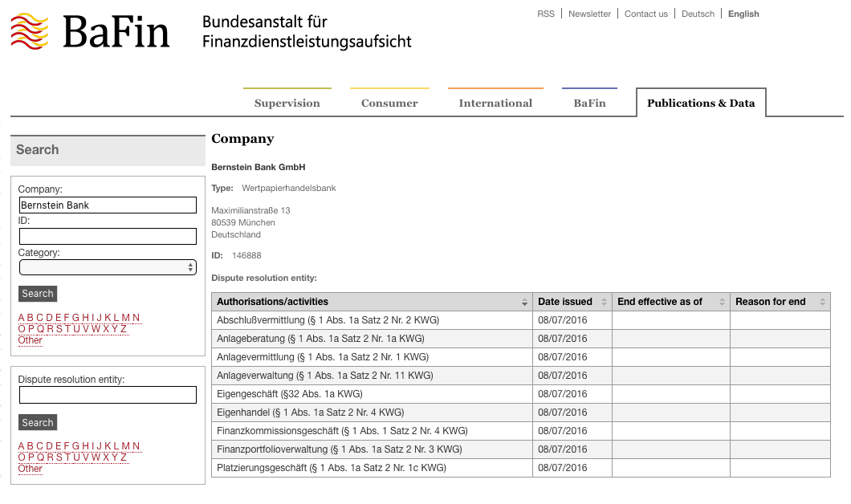Focus the ID input field
This screenshot has height=504, width=851.
coord(108,237)
